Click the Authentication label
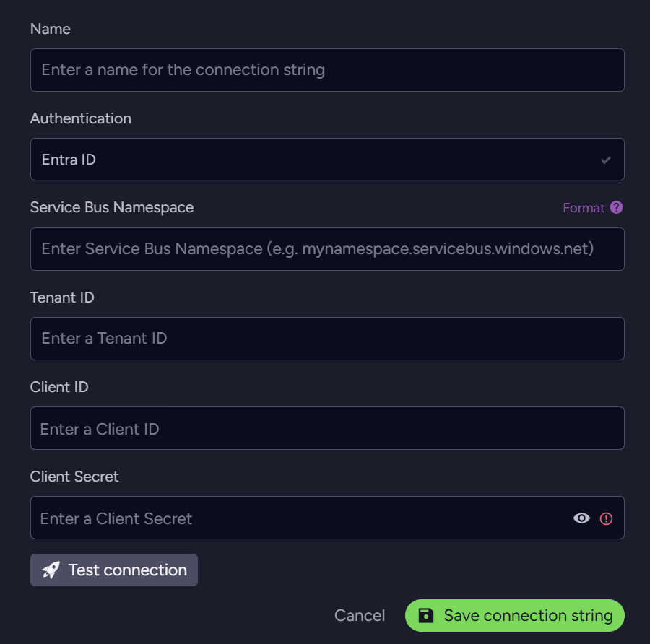 [x=81, y=118]
